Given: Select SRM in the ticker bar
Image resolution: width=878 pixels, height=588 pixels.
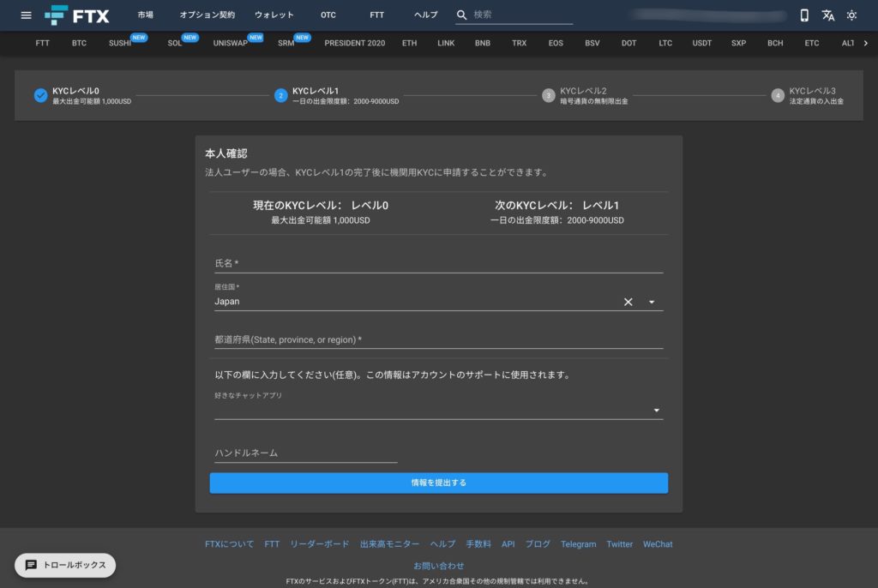Looking at the screenshot, I should pos(286,43).
